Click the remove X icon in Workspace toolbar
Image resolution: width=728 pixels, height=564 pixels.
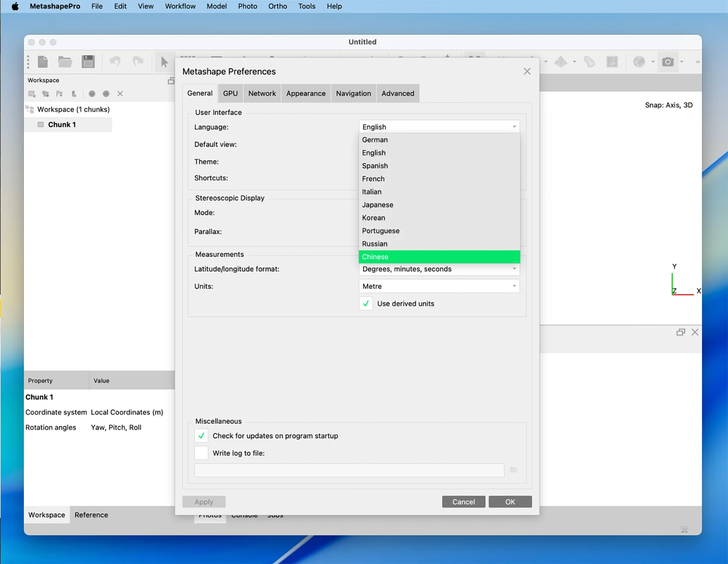[x=120, y=94]
